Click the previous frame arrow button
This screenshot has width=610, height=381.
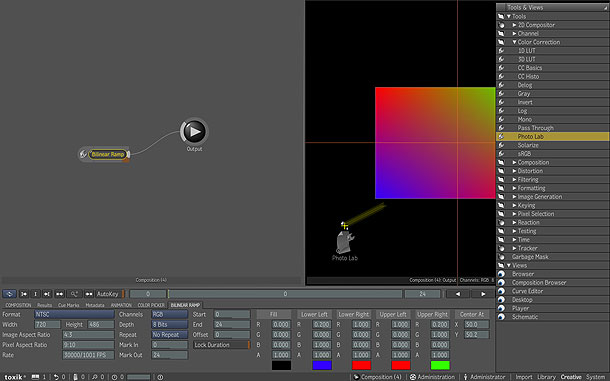click(x=458, y=294)
